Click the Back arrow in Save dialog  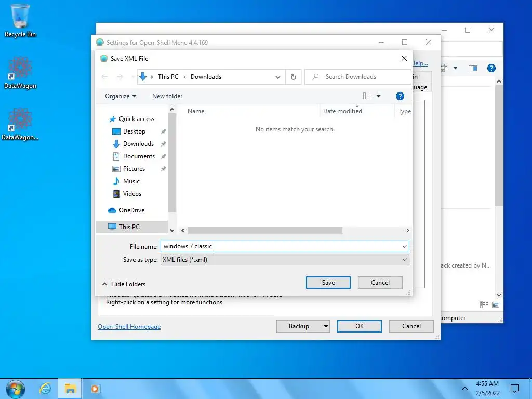click(104, 77)
